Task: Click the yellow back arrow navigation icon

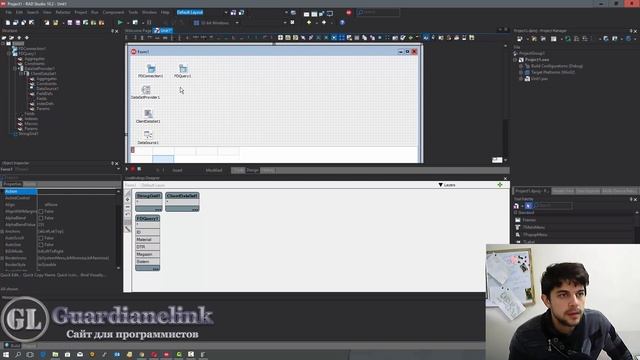Action: (309, 22)
